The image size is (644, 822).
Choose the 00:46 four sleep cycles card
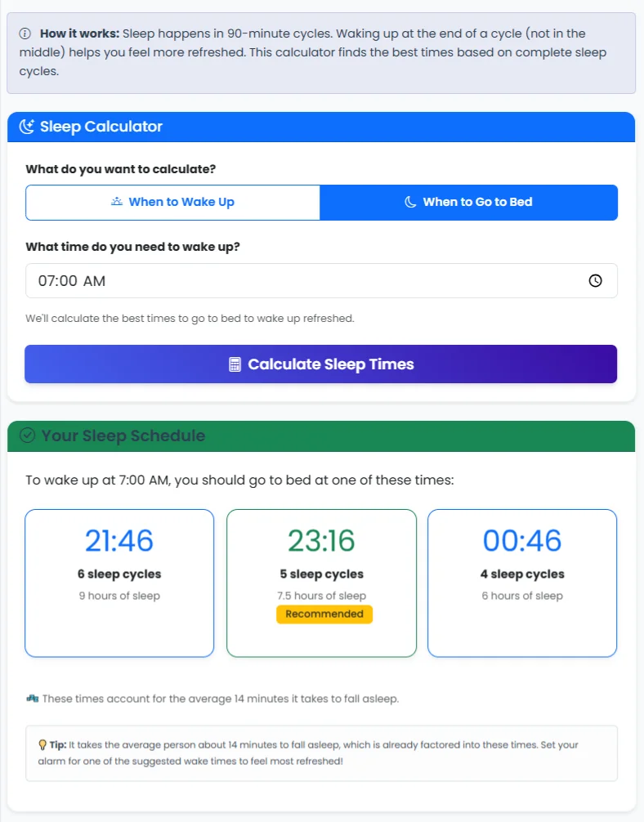522,583
